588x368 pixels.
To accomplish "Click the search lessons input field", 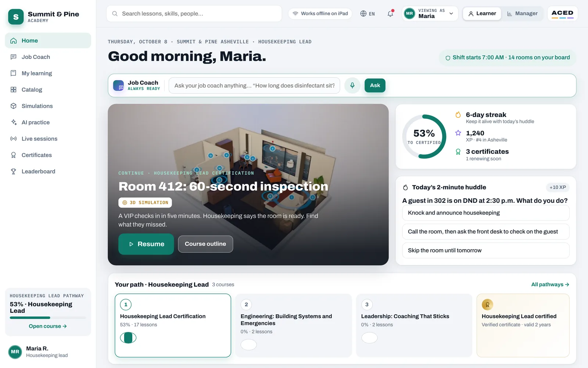I will (194, 14).
